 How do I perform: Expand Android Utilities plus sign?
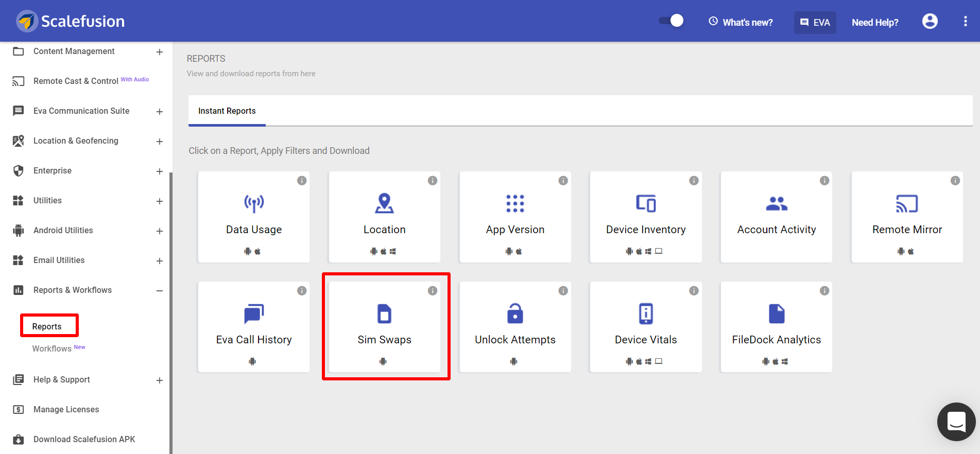pos(160,231)
